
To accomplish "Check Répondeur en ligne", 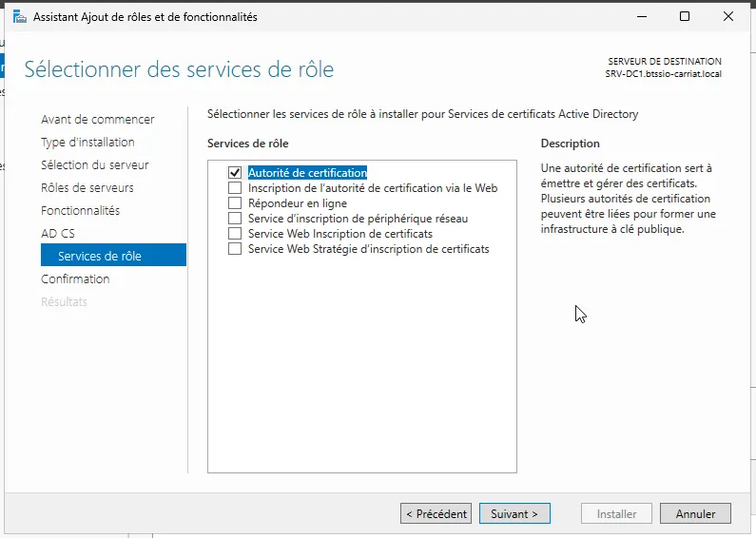I will [235, 203].
